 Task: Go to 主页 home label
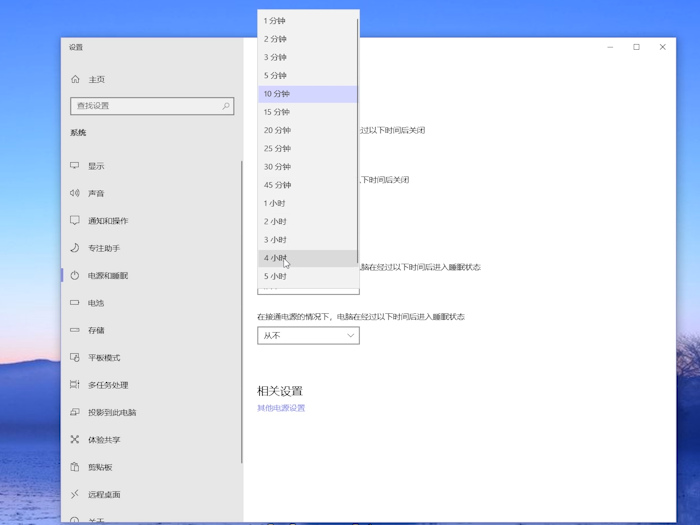click(x=96, y=79)
